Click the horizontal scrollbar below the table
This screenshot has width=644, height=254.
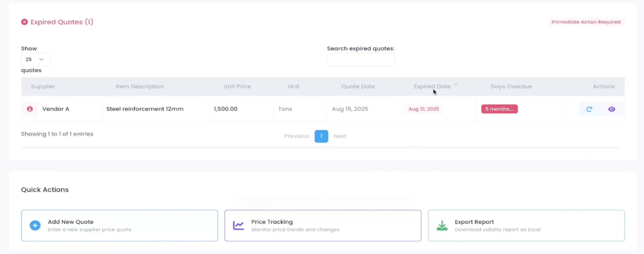coord(321,147)
